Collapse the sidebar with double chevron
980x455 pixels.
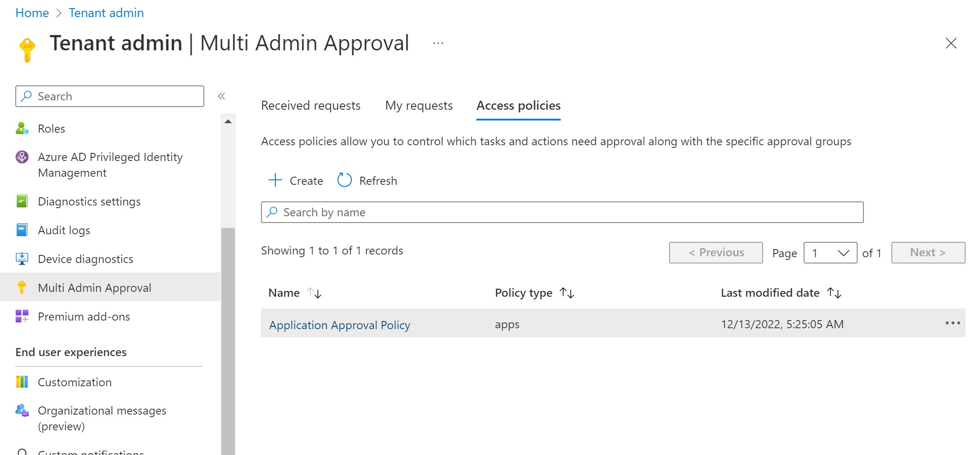pyautogui.click(x=221, y=96)
